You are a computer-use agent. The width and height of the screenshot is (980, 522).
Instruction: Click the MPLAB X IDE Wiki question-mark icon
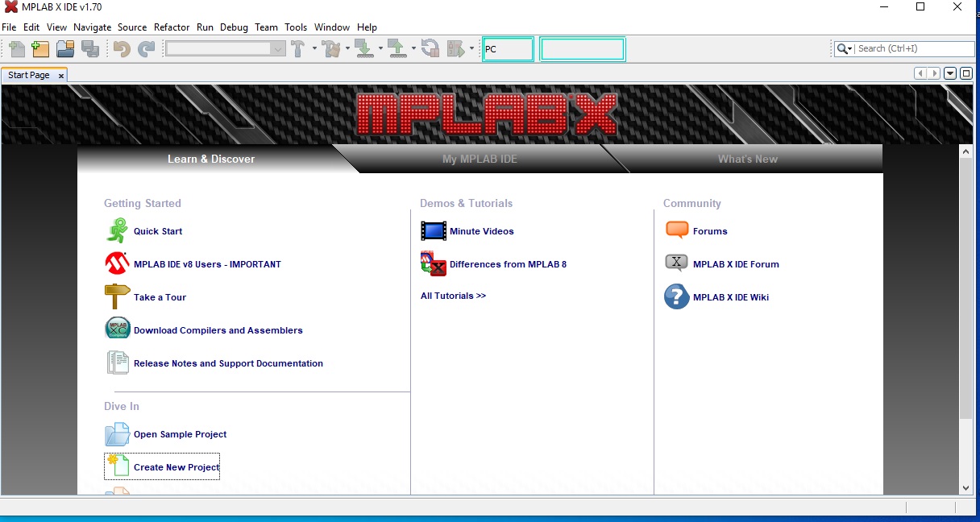pos(676,297)
